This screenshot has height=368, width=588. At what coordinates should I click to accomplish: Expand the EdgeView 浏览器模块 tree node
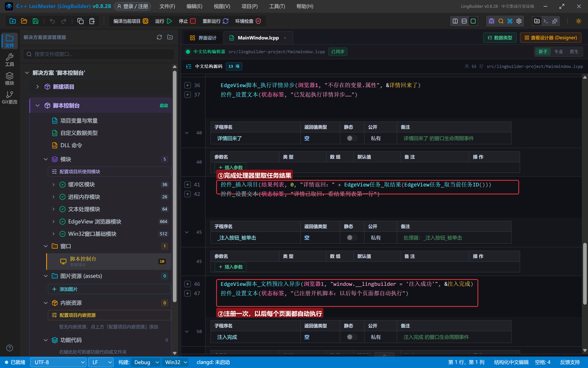coord(54,221)
